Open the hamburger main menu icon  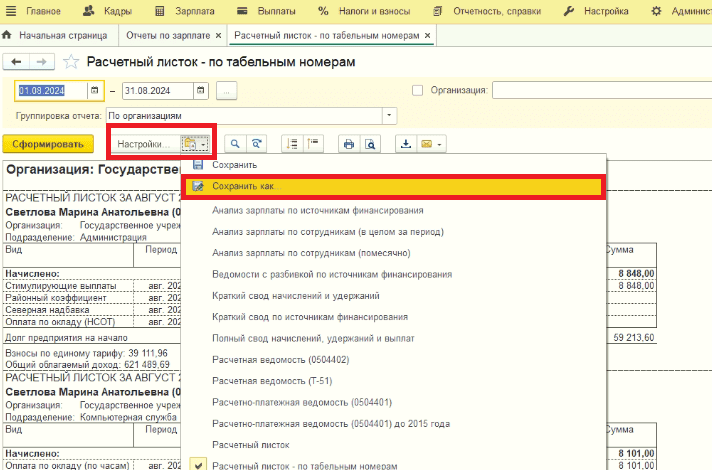(x=10, y=11)
